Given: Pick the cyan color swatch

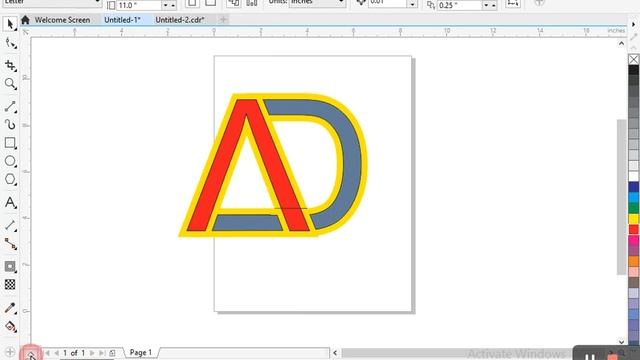Looking at the screenshot, I should point(633,198).
